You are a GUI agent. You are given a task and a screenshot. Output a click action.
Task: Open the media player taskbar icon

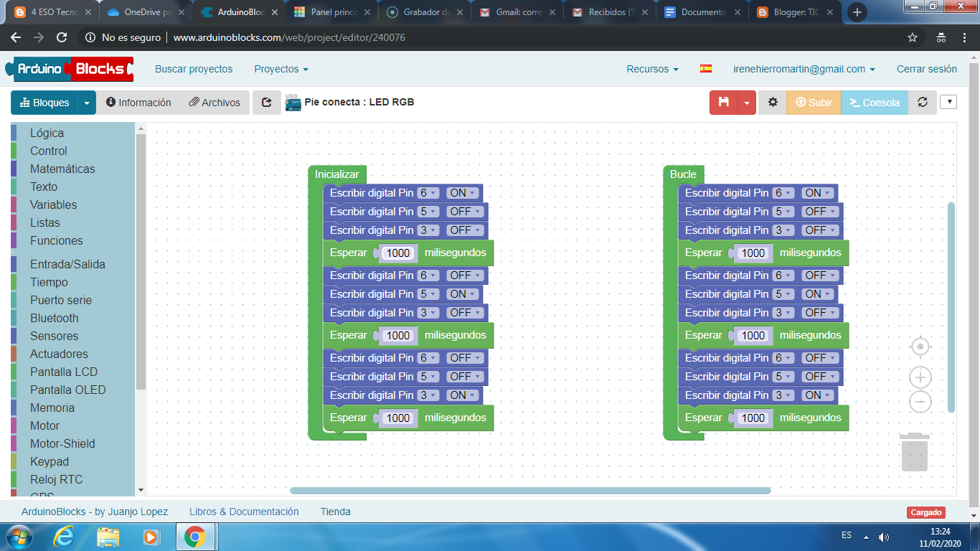coord(151,537)
